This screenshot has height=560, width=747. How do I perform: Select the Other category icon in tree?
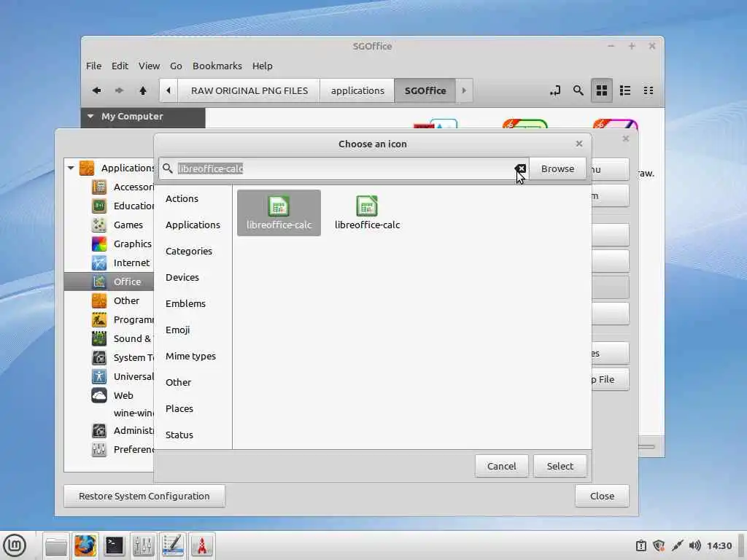click(99, 300)
